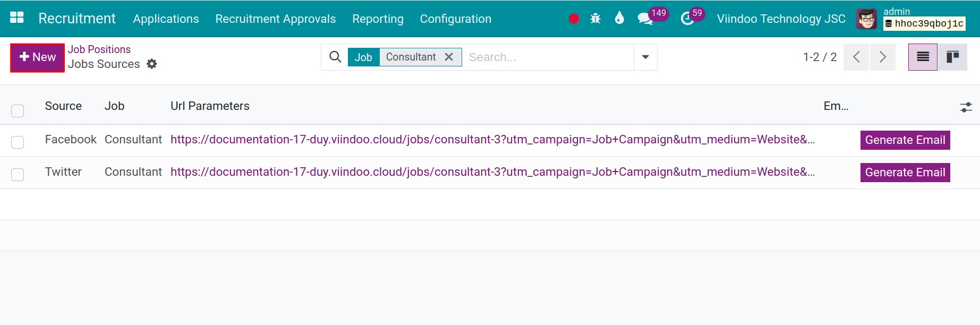Viewport: 980px width, 325px height.
Task: Go back to Job Positions breadcrumb
Action: click(x=99, y=49)
